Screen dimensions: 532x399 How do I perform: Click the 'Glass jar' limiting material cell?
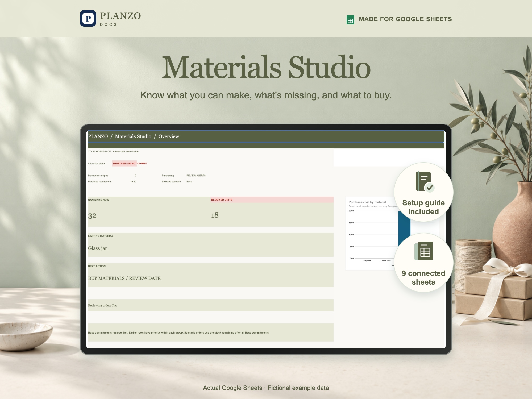click(x=210, y=248)
